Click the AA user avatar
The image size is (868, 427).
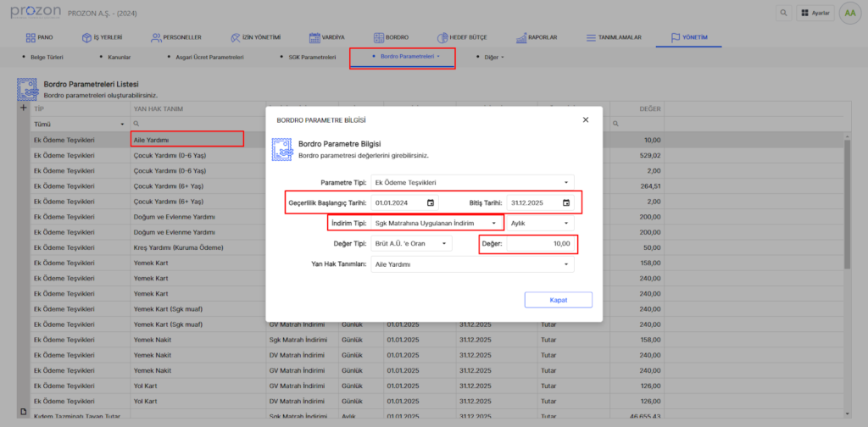pyautogui.click(x=849, y=14)
